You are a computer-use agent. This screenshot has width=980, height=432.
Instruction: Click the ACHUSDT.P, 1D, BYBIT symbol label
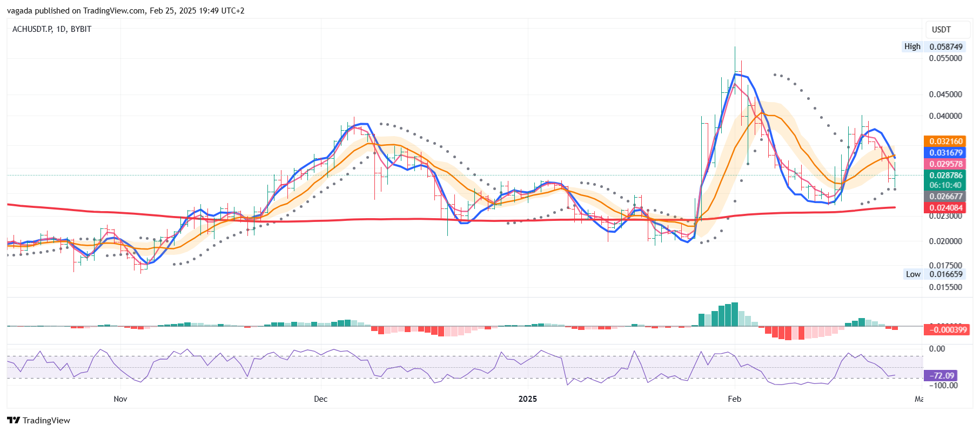[52, 29]
